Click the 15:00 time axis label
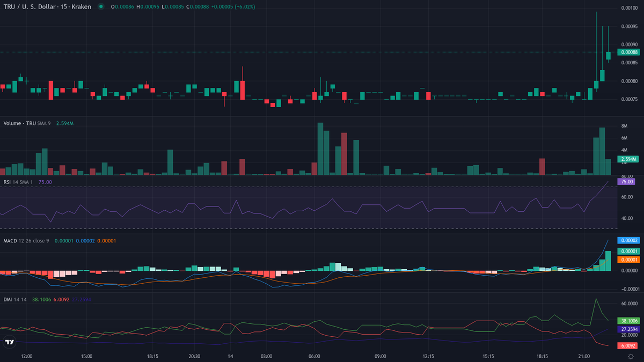The image size is (644, 362). point(86,356)
